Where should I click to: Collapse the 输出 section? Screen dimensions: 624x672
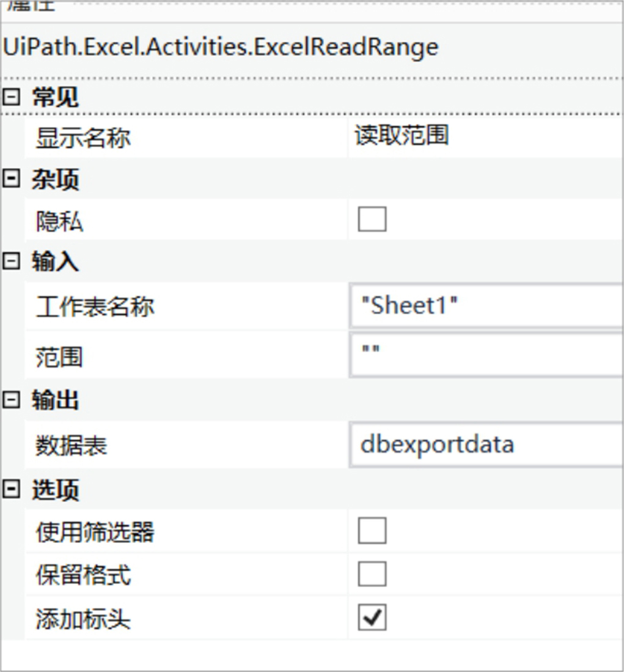pos(11,400)
